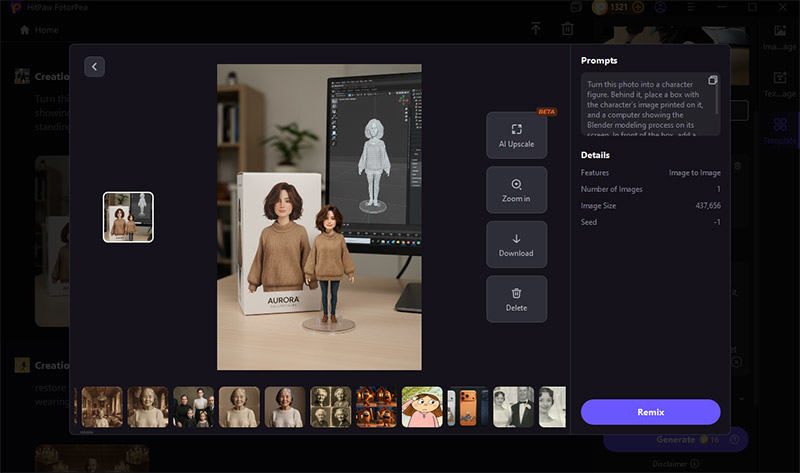
Task: Select the orange houses grid thumbnail
Action: tap(377, 407)
